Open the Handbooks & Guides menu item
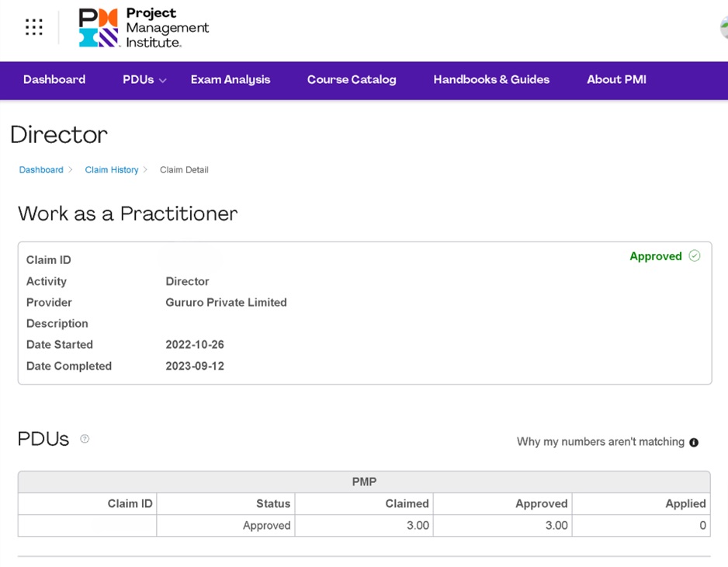Image resolution: width=728 pixels, height=567 pixels. tap(491, 80)
